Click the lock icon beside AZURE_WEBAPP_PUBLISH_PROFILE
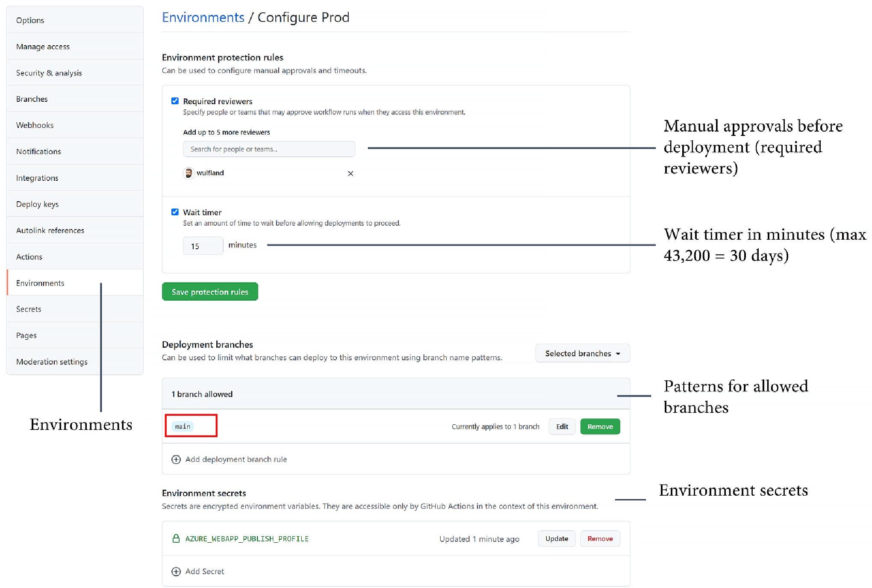The height and width of the screenshot is (588, 872). pyautogui.click(x=176, y=538)
